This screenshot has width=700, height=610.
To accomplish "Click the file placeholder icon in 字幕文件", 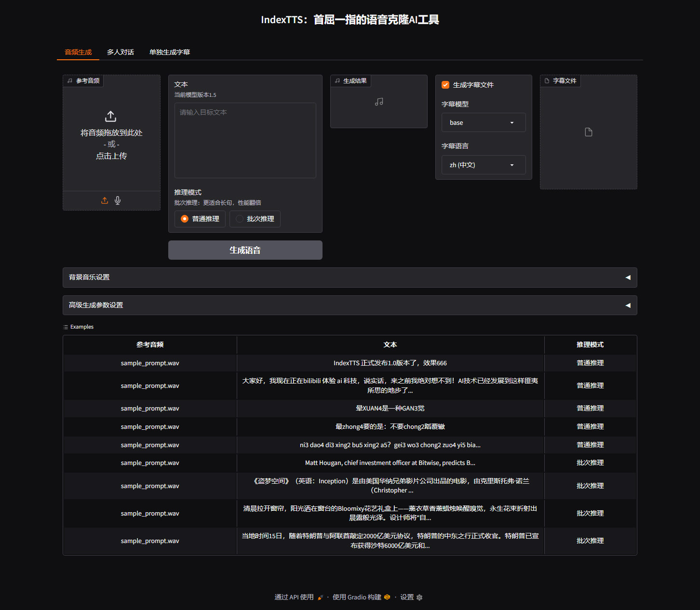I will click(589, 132).
